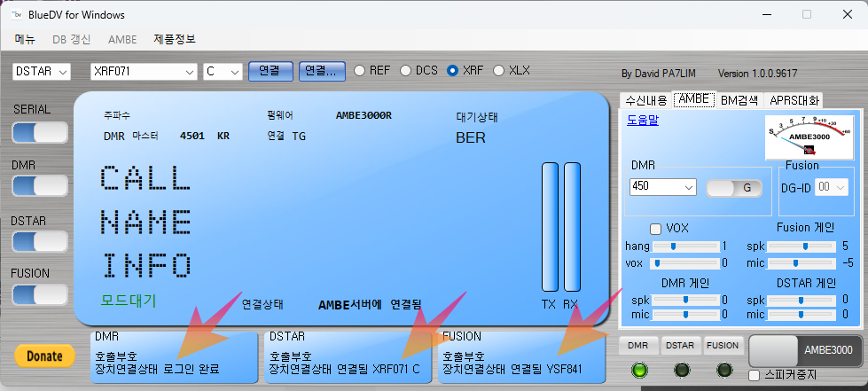Click the AMBE서버에 연결됨 status text

[x=370, y=304]
